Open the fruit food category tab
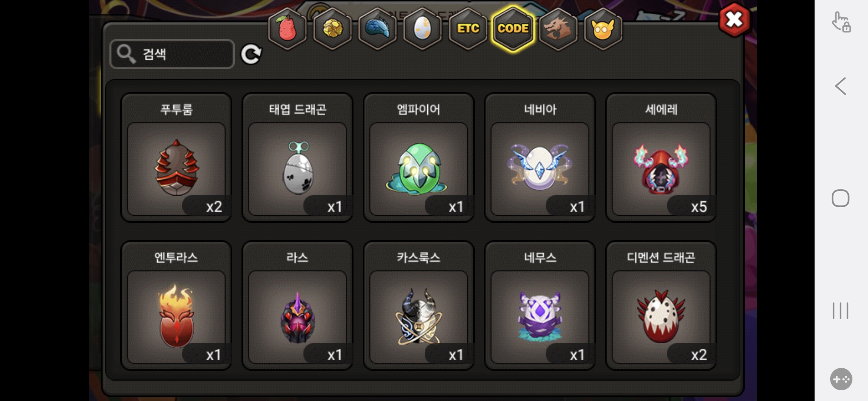 287,29
